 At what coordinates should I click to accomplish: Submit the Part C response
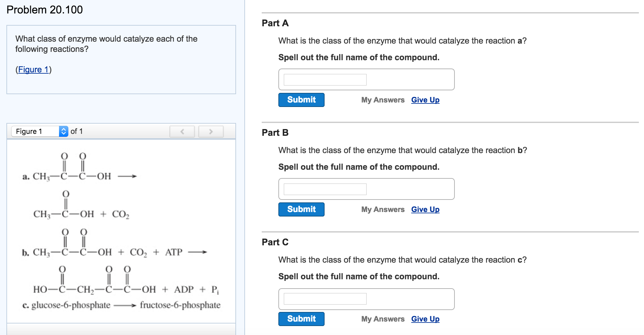[301, 319]
